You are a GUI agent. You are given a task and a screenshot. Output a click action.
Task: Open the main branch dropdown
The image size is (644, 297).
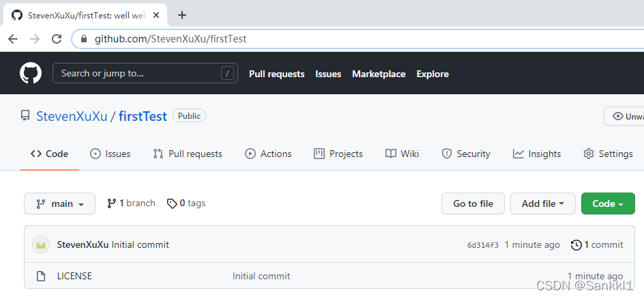click(59, 203)
